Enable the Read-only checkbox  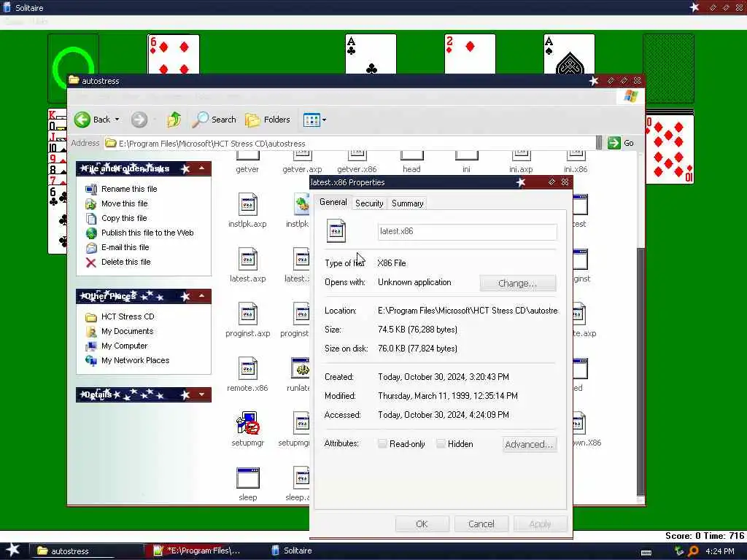tap(382, 444)
